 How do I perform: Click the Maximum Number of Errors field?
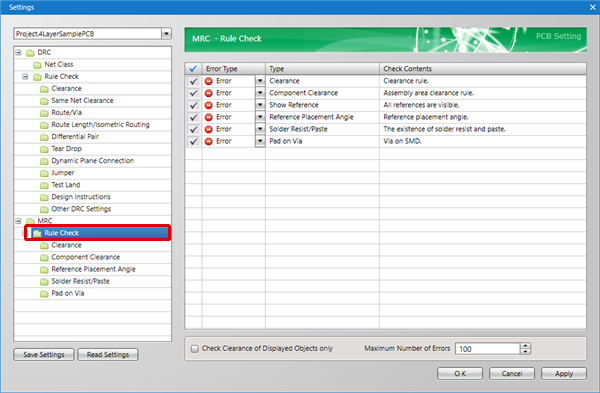pyautogui.click(x=488, y=349)
